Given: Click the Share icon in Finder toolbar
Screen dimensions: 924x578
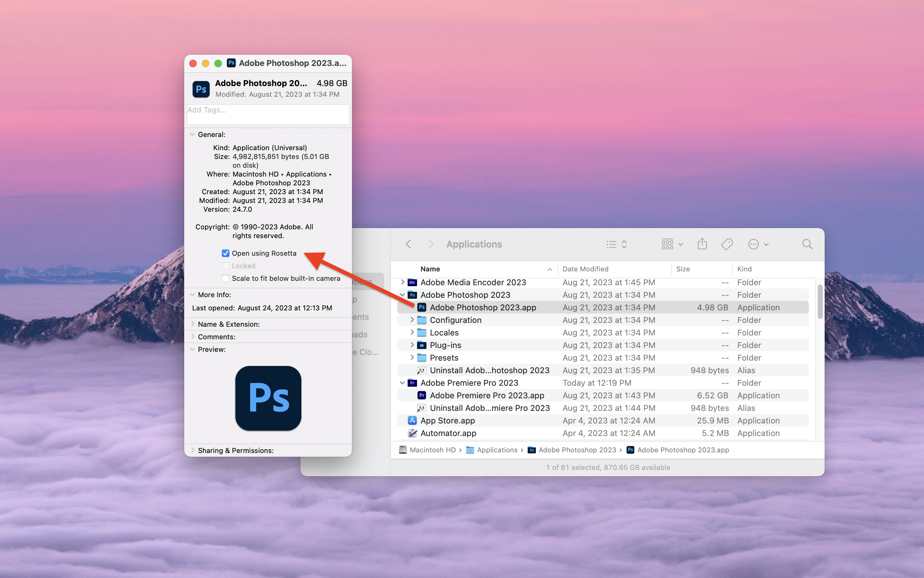Looking at the screenshot, I should coord(702,244).
